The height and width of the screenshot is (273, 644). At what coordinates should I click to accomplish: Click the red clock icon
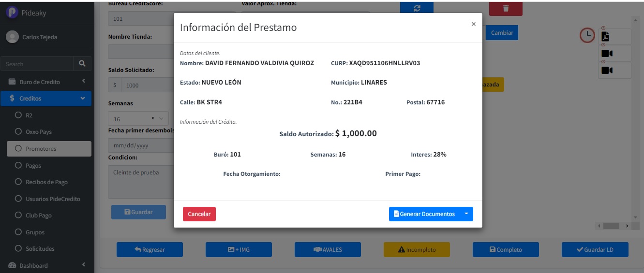pos(587,35)
